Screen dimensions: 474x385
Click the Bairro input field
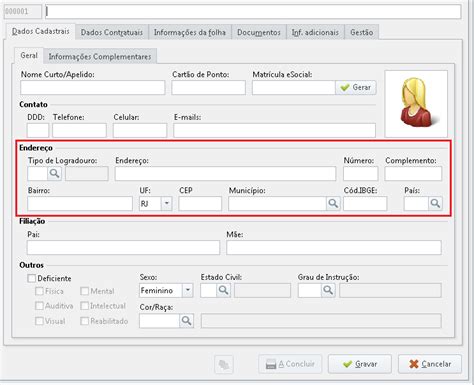click(x=80, y=203)
